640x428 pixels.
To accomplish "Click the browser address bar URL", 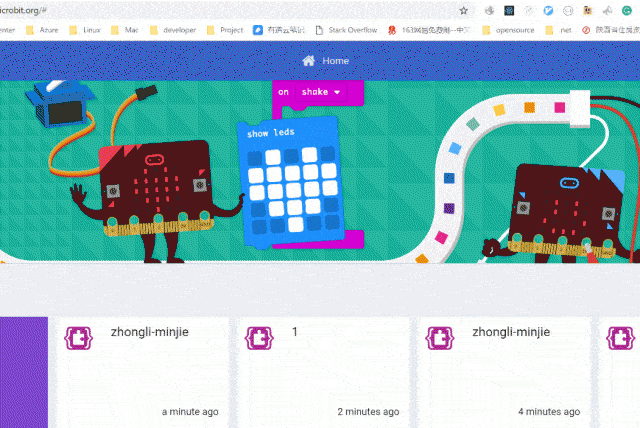I will (x=30, y=10).
